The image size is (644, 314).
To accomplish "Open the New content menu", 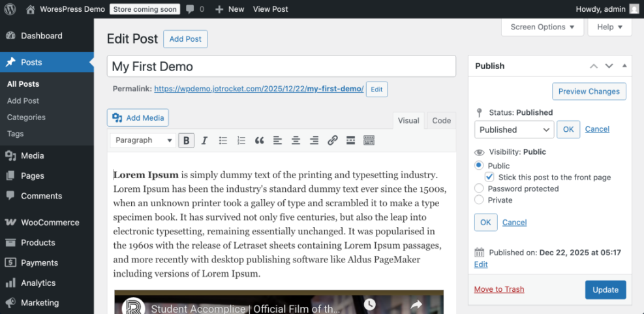I will [x=230, y=9].
